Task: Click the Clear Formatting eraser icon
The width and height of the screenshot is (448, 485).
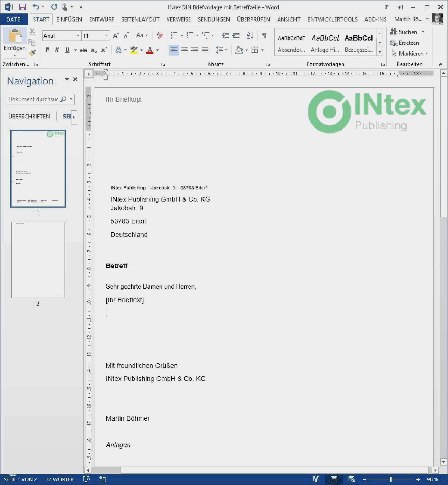Action: point(159,36)
